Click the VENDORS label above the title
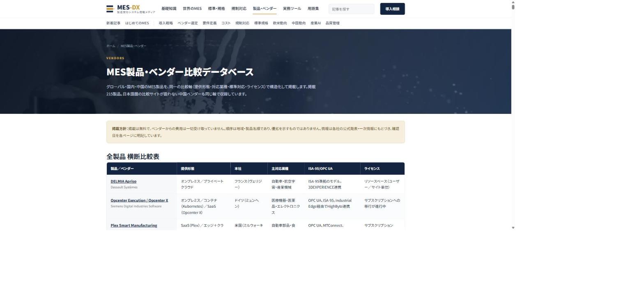The image size is (644, 287). point(115,58)
